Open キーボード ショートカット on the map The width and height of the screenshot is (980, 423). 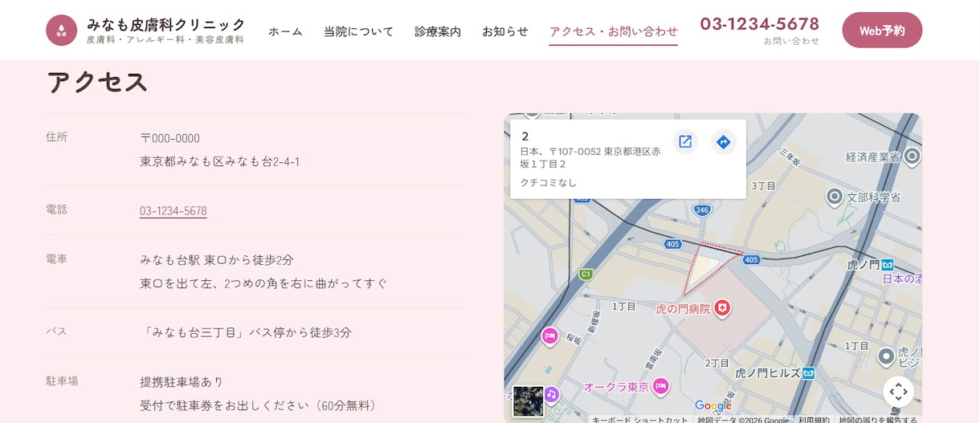(x=640, y=420)
